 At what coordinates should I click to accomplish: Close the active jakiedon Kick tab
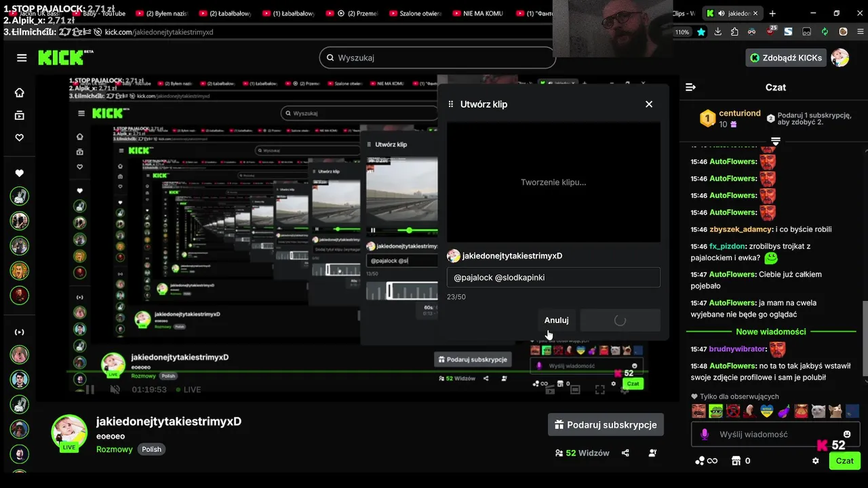pyautogui.click(x=755, y=14)
